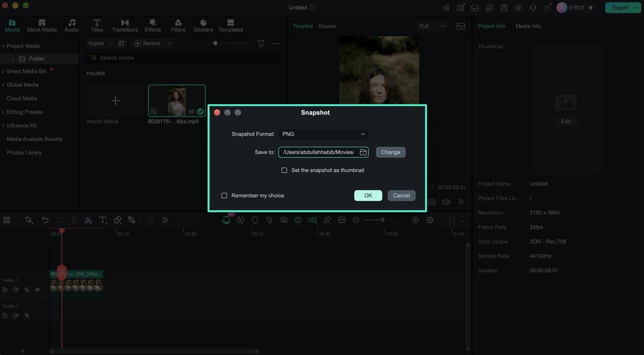This screenshot has height=355, width=644.
Task: Toggle auto ripple icon in timeline toolbar
Action: (313, 220)
